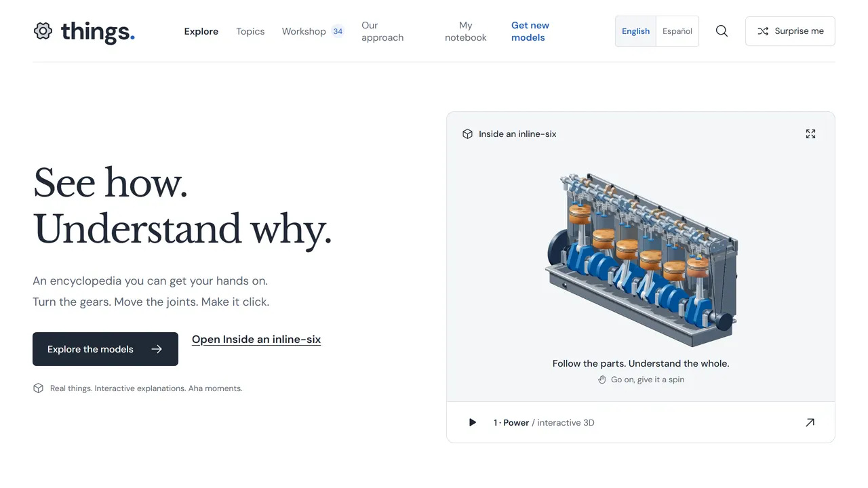Click the See how. Understand why. headline
The image size is (868, 488).
tap(182, 205)
